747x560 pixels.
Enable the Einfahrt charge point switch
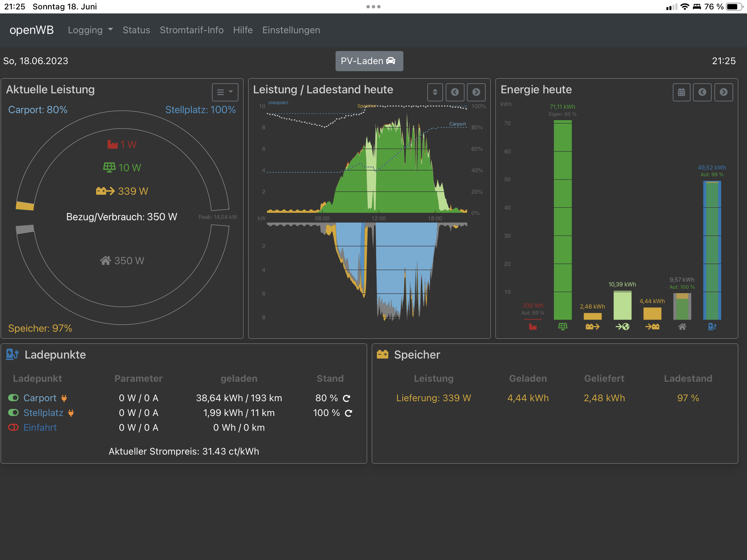[x=13, y=427]
